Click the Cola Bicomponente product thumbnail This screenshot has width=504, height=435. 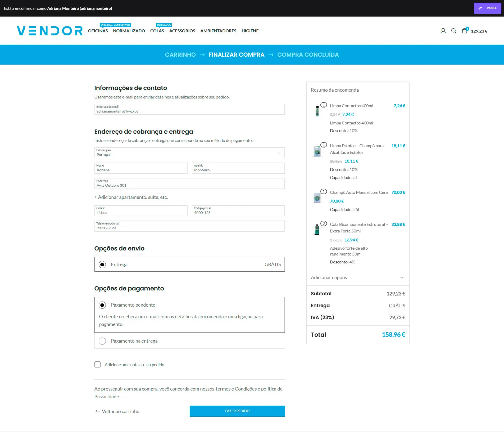pos(317,230)
